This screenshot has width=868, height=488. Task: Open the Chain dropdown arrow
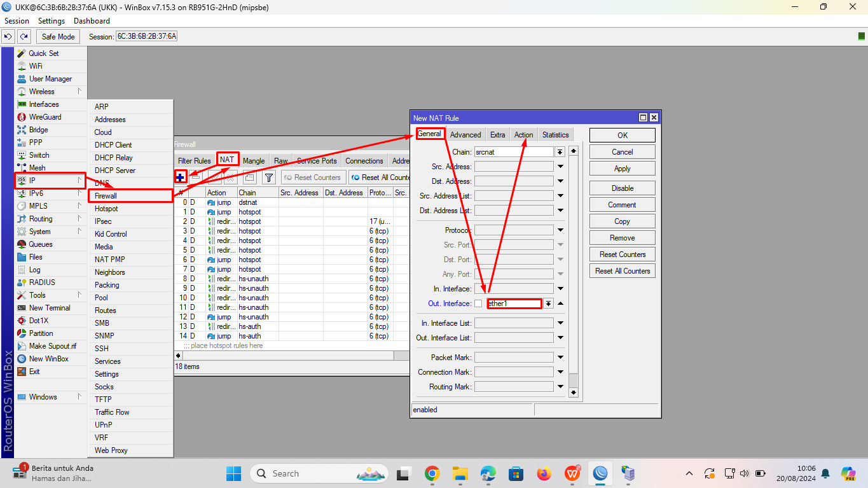coord(560,152)
